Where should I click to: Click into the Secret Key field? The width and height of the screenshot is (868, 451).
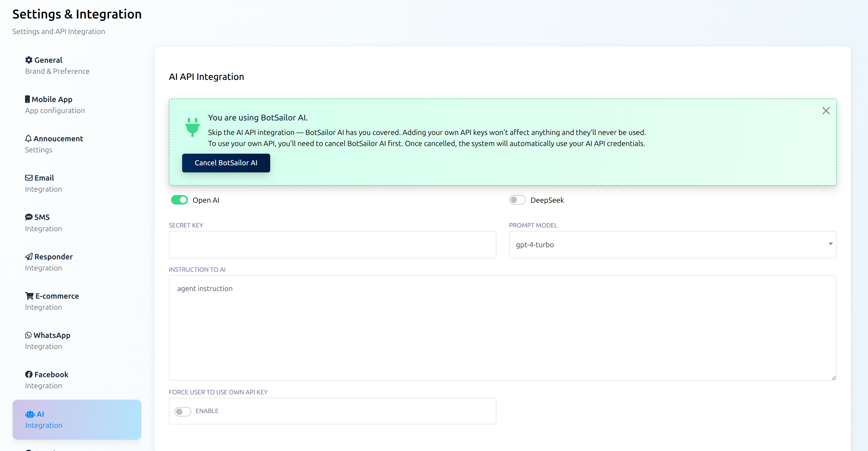click(x=332, y=244)
